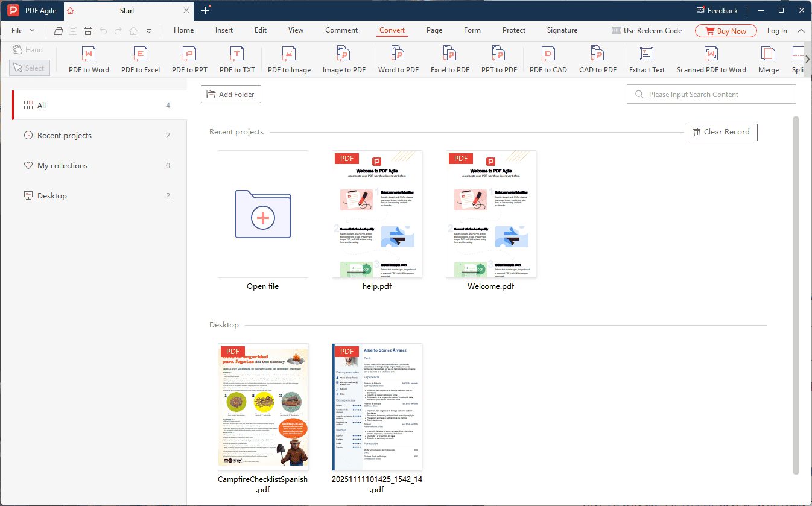Go to the Protect tab
The image size is (812, 506).
click(x=514, y=30)
